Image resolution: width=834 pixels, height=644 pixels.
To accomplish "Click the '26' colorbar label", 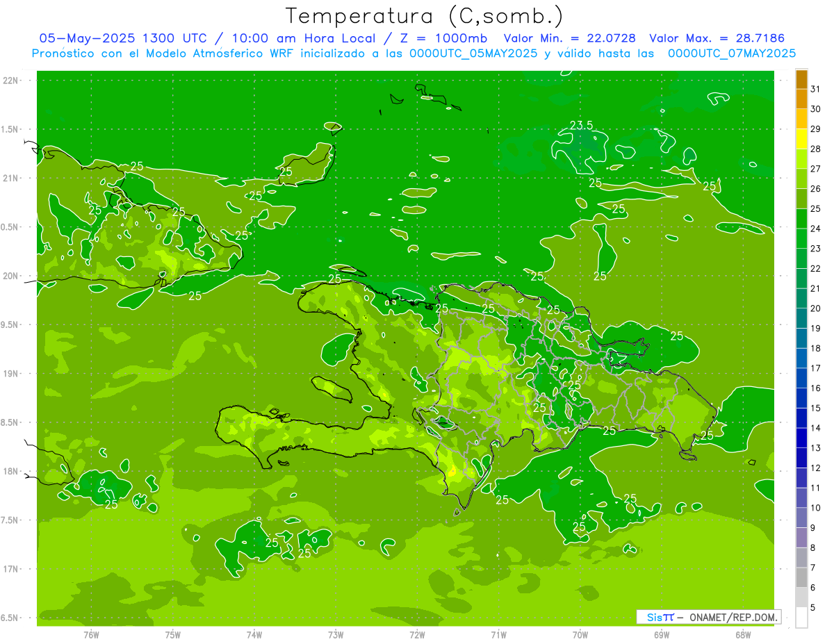I will [816, 189].
